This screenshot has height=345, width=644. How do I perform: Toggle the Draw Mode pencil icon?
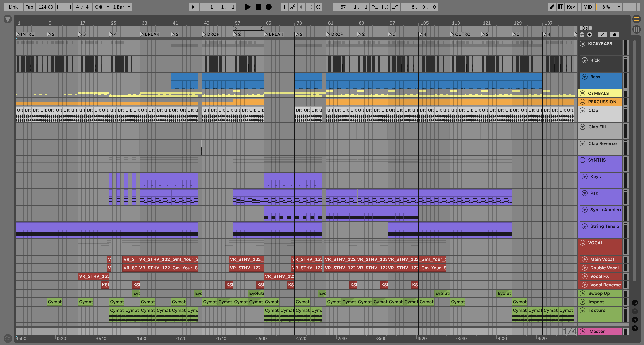click(x=552, y=7)
